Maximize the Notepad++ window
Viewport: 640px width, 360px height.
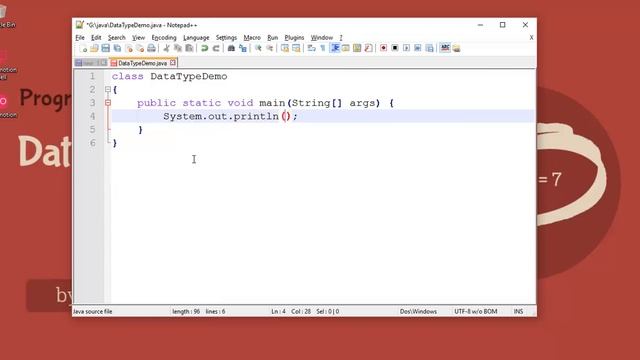point(502,25)
